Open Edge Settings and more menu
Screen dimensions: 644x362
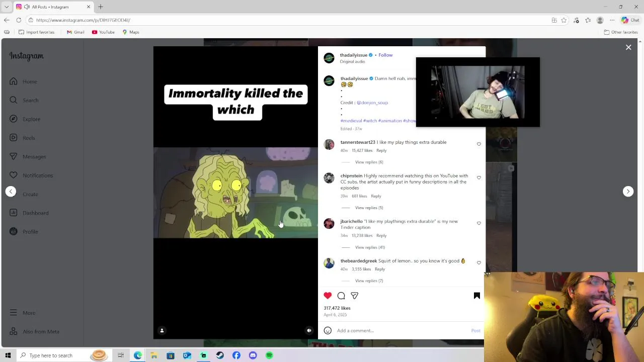point(612,20)
